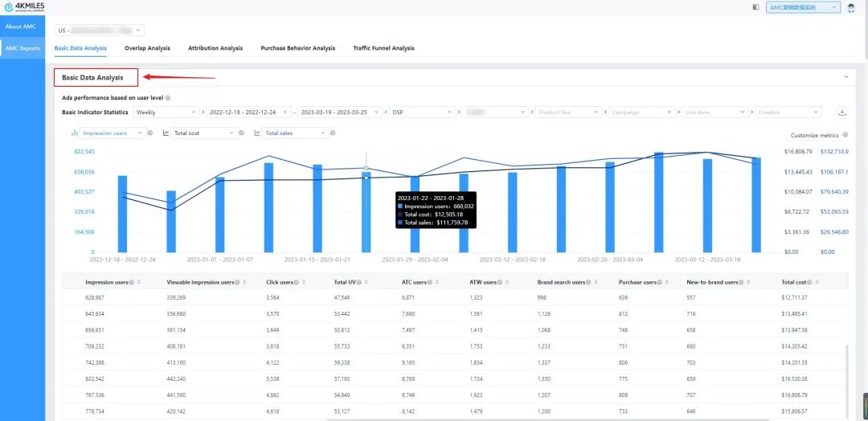Viewport: 868px width, 421px height.
Task: Open the Total cost metric dropdown
Action: click(x=205, y=133)
